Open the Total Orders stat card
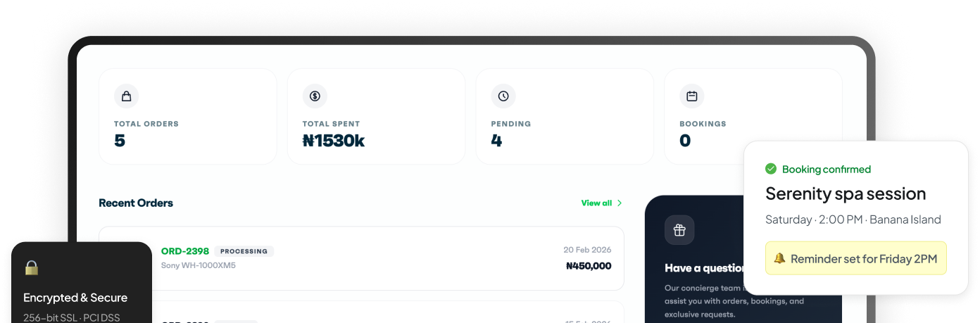This screenshot has height=323, width=980. pyautogui.click(x=188, y=117)
